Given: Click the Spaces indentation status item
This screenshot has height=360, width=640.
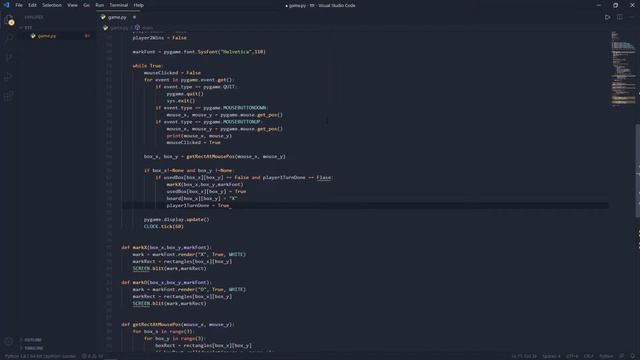Looking at the screenshot, I should coord(551,356).
